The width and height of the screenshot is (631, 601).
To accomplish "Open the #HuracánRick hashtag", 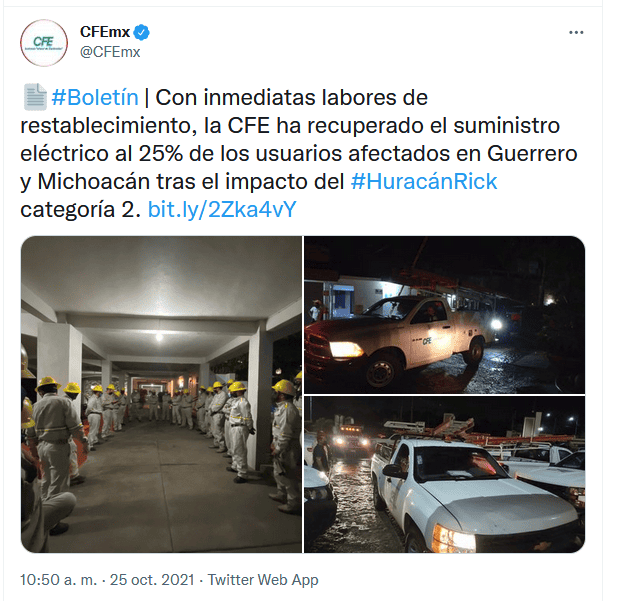I will (x=424, y=182).
